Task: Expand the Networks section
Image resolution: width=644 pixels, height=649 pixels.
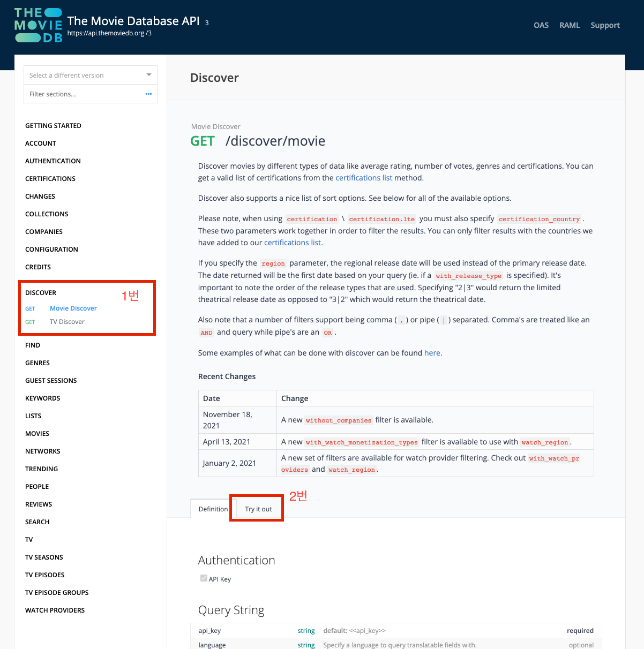Action: tap(43, 451)
